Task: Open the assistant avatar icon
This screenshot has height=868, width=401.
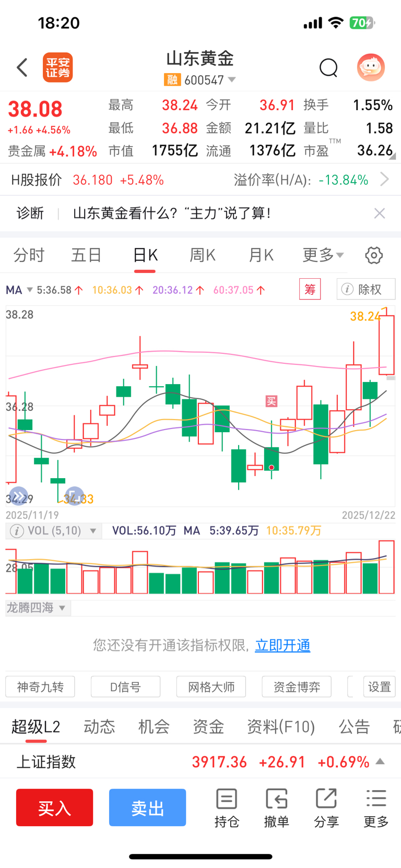Action: (x=371, y=67)
